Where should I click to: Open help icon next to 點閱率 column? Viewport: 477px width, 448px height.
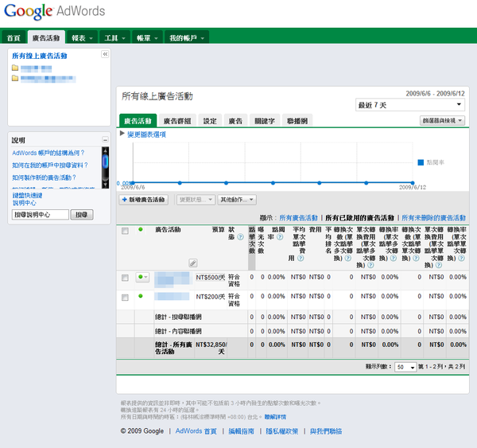280,237
